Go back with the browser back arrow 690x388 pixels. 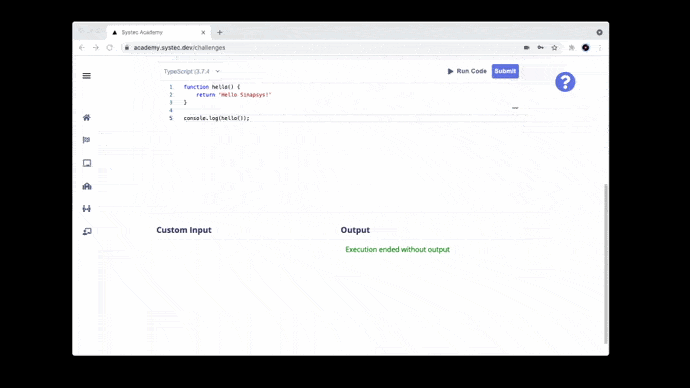coord(82,48)
